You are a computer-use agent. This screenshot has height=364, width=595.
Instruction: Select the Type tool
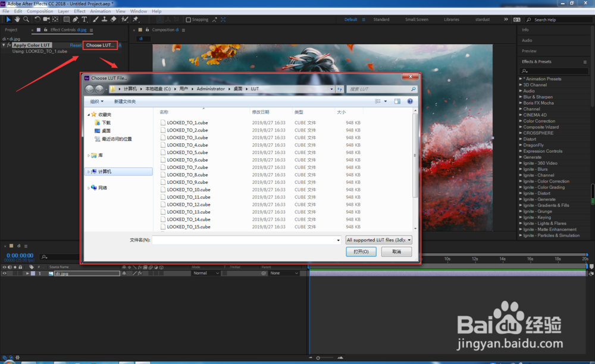click(84, 20)
